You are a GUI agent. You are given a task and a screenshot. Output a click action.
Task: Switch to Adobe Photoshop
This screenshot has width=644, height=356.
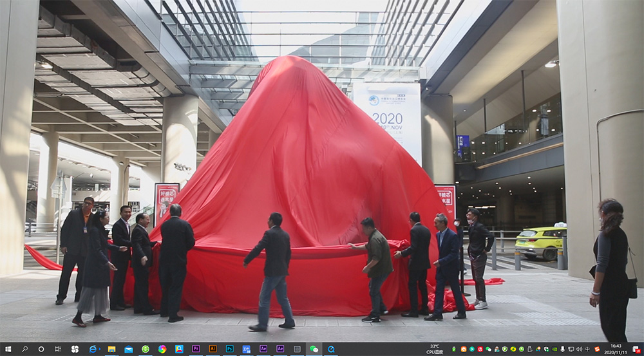click(x=229, y=349)
